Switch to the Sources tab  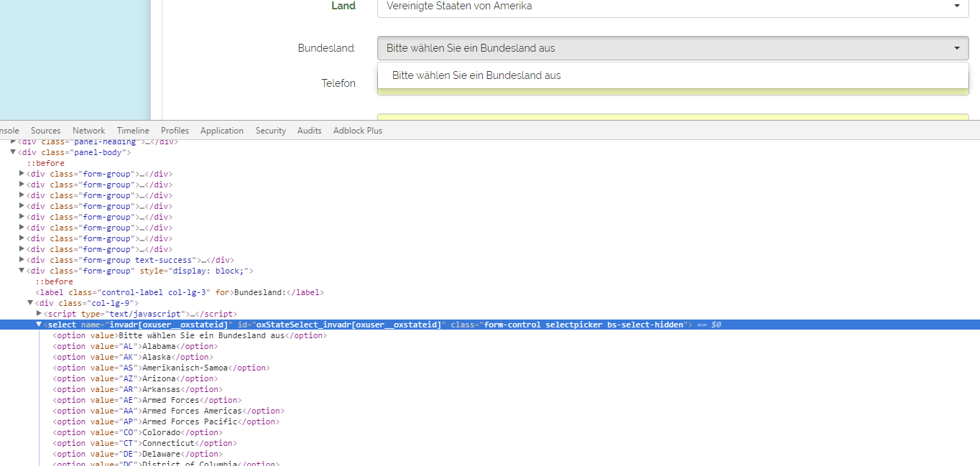(45, 131)
